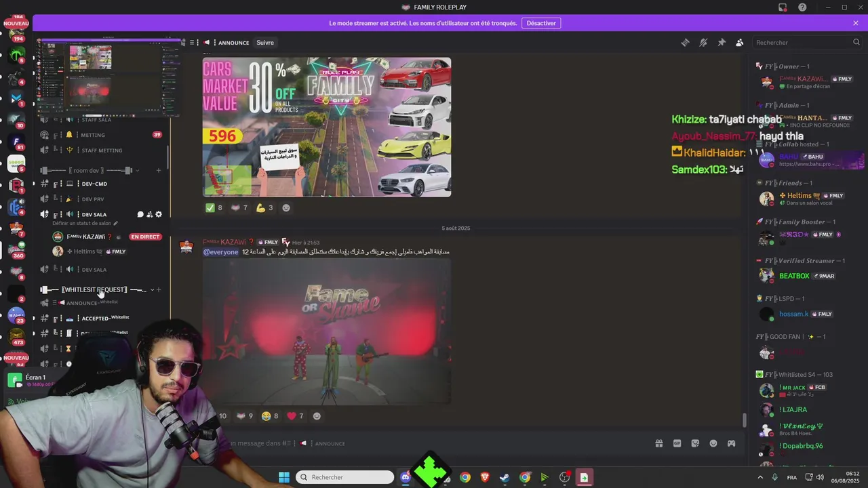Open the sticker picker in message bar

pos(695,443)
